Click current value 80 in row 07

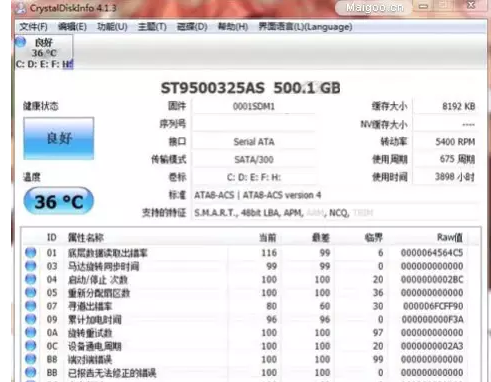(271, 306)
